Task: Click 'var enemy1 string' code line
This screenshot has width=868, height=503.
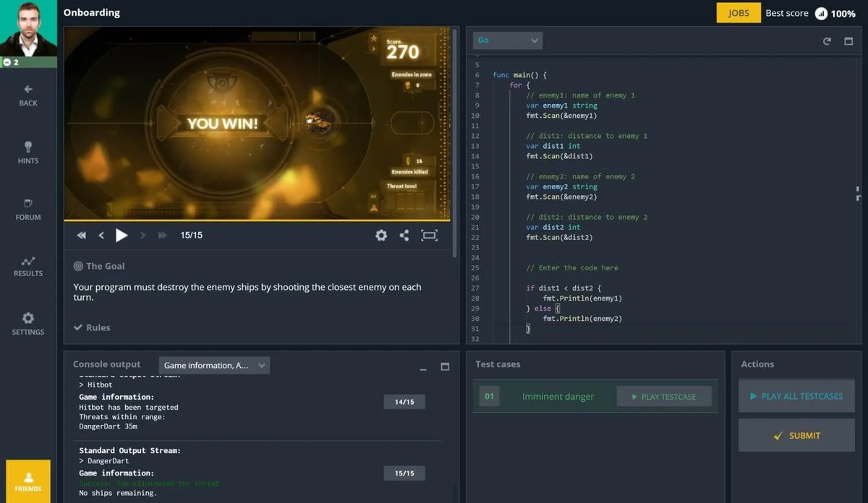Action: click(561, 106)
